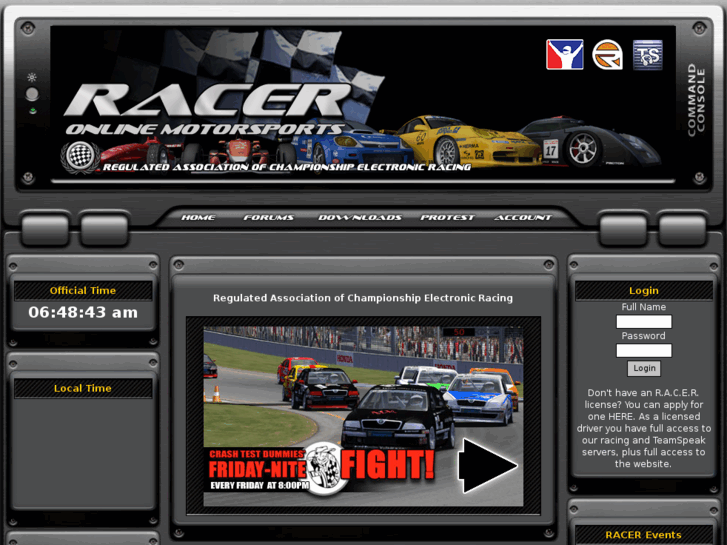
Task: Click the Regulated Association page title
Action: click(x=363, y=298)
